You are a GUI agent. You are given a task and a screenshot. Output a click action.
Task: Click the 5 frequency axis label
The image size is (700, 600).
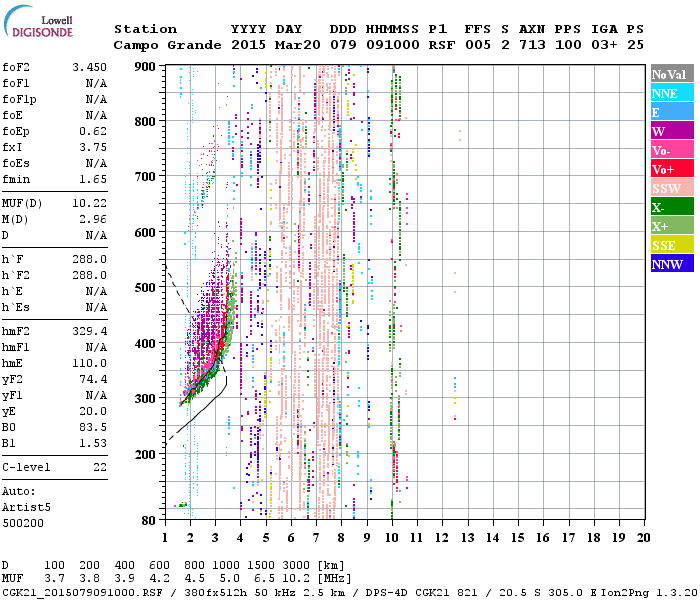pos(266,538)
